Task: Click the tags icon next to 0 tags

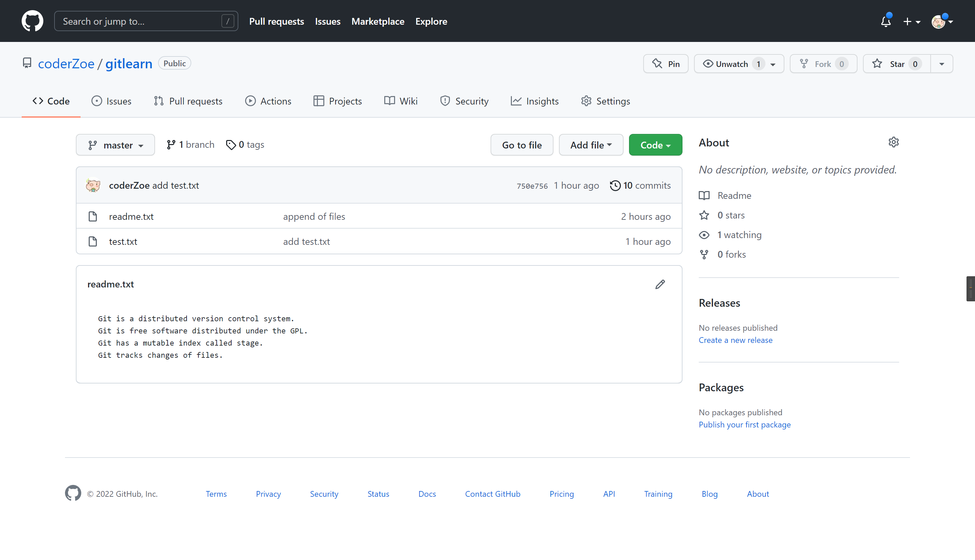Action: tap(231, 145)
